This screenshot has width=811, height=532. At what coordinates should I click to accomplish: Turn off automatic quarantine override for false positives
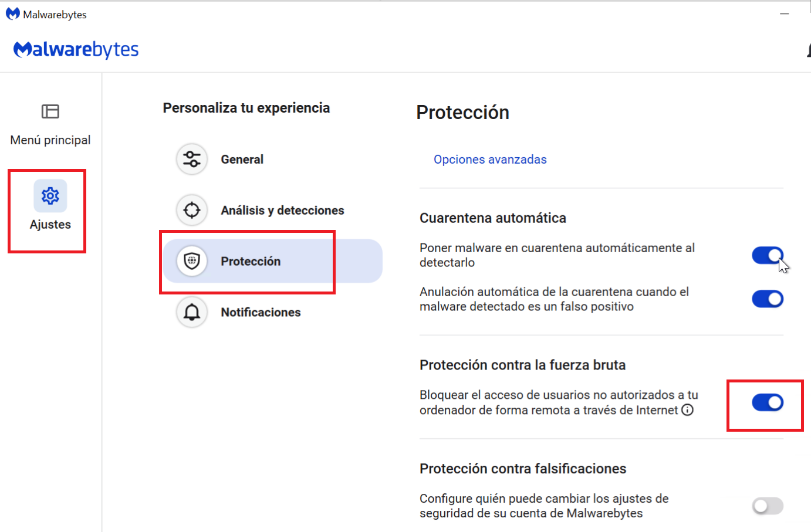tap(767, 299)
